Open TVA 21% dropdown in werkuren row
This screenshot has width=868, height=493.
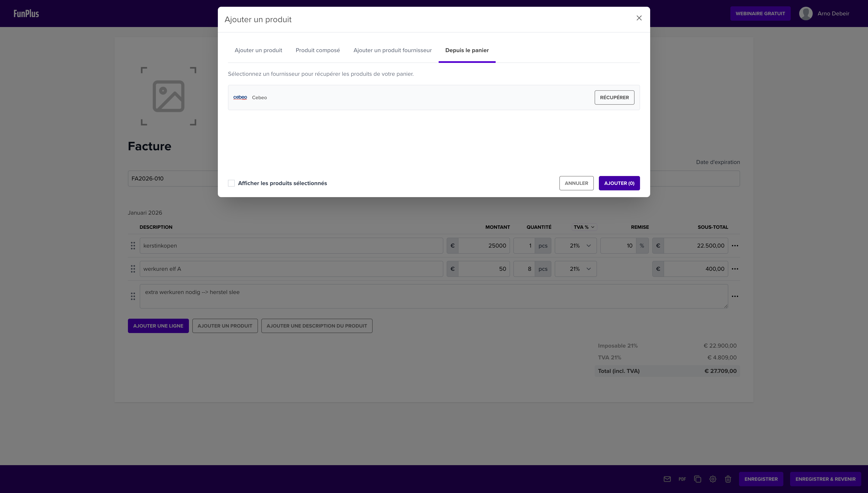tap(575, 269)
